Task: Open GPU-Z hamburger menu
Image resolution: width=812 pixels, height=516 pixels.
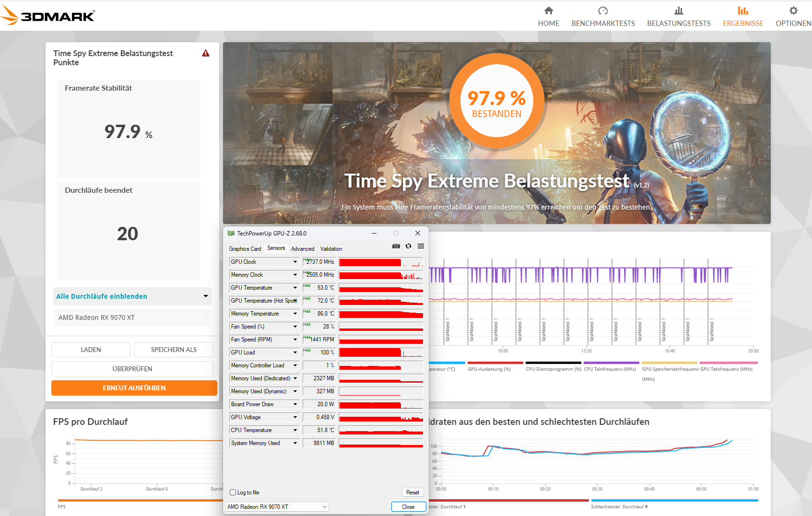Action: click(x=421, y=246)
